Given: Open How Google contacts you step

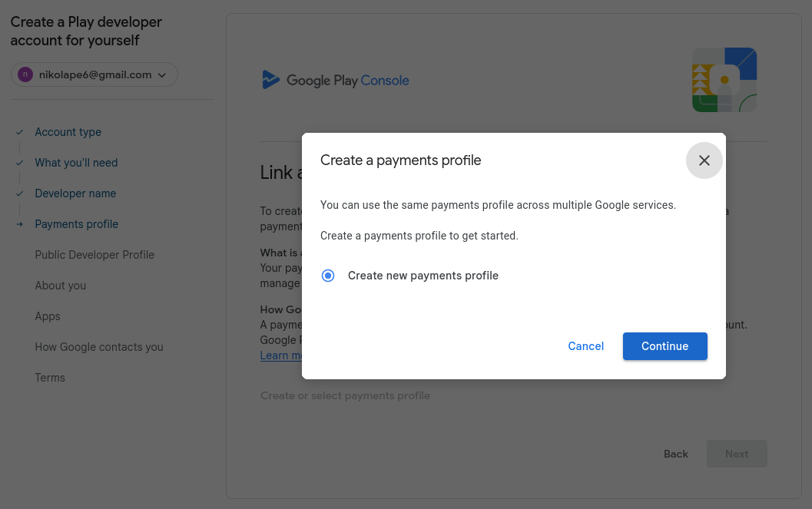Looking at the screenshot, I should click(x=99, y=347).
